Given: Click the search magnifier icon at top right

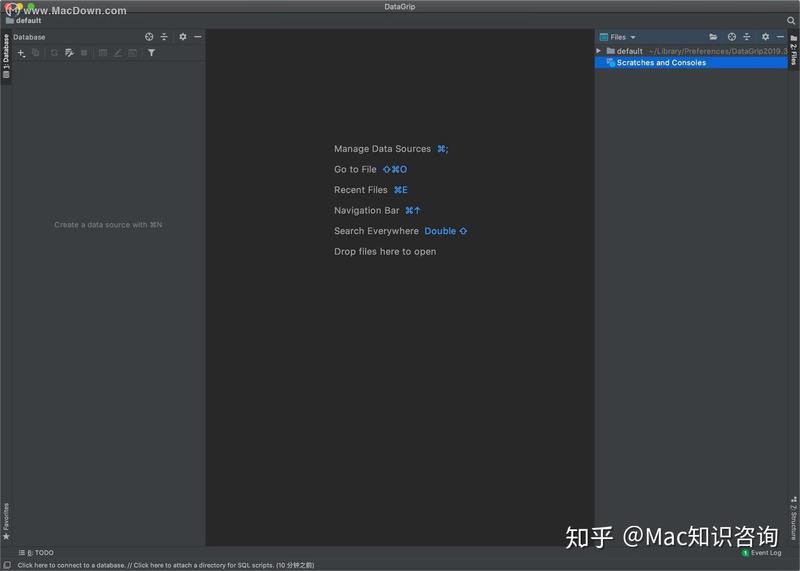Looking at the screenshot, I should [791, 20].
